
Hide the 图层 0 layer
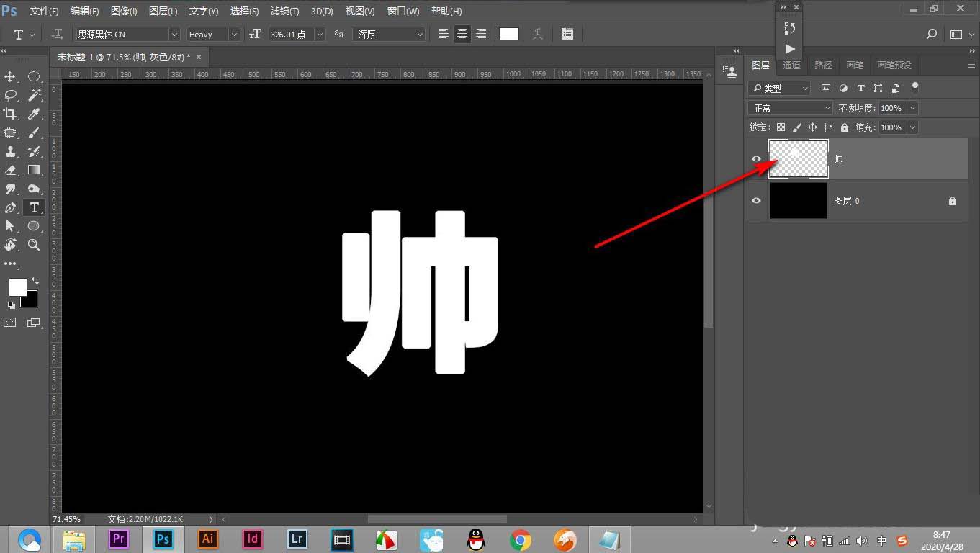point(756,201)
